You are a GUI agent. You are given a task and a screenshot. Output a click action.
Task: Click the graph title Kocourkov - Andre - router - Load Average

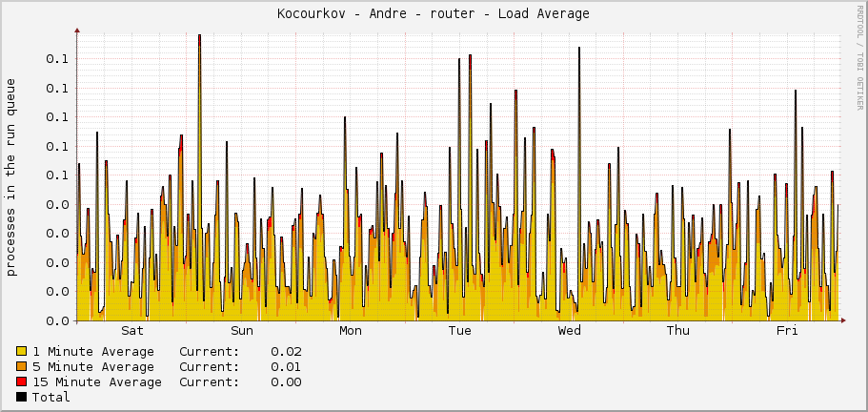click(x=434, y=14)
